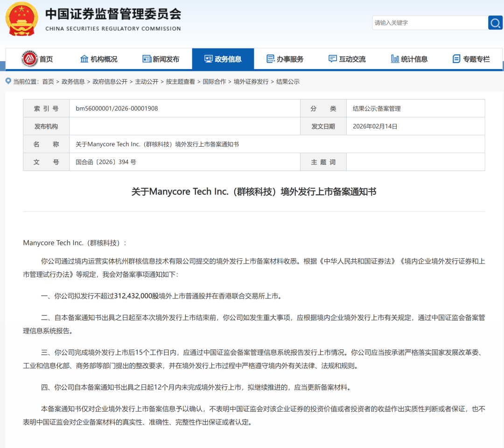Click the home icon beside 首页

coord(29,58)
